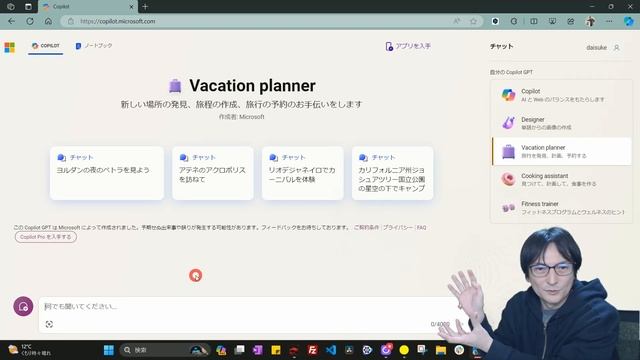640x360 pixels.
Task: Open the Edge workspaces icon
Action: point(11,7)
